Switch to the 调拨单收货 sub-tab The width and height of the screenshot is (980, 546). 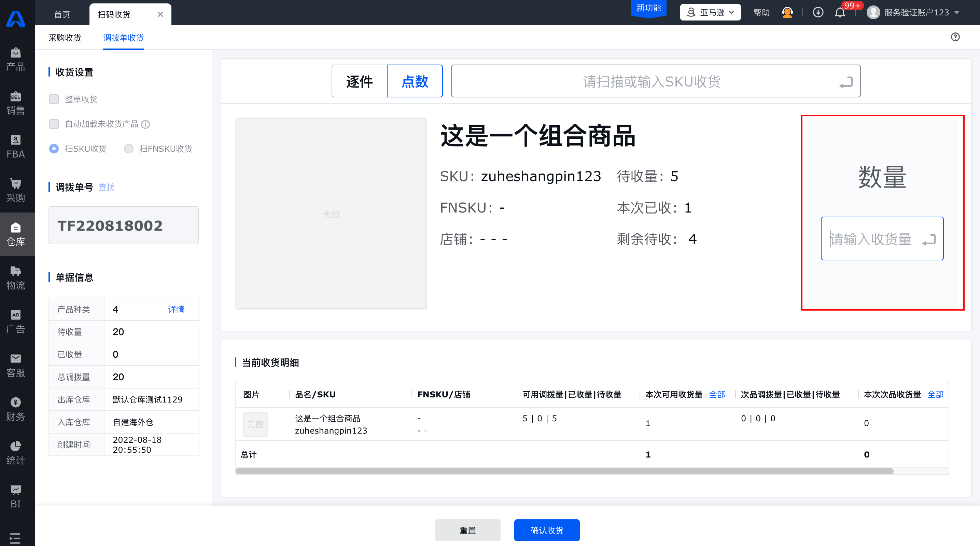pos(124,38)
